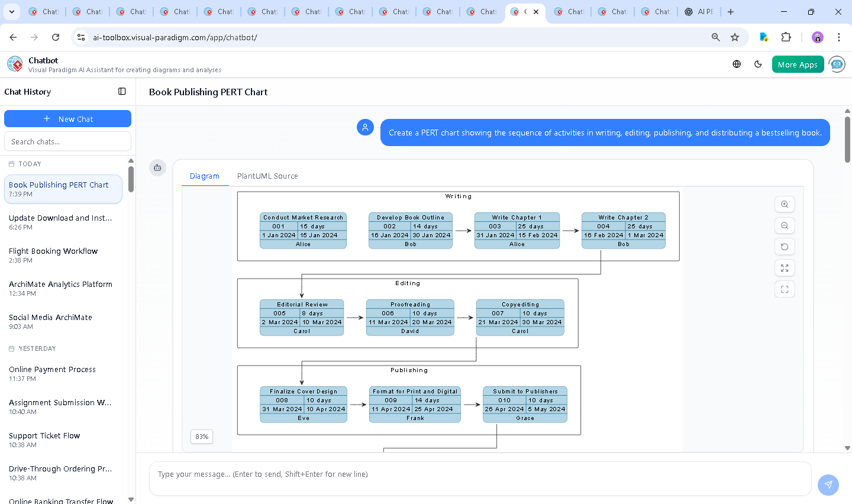Viewport: 852px width, 504px height.
Task: Collapse the Chat History sidebar panel
Action: [x=122, y=92]
